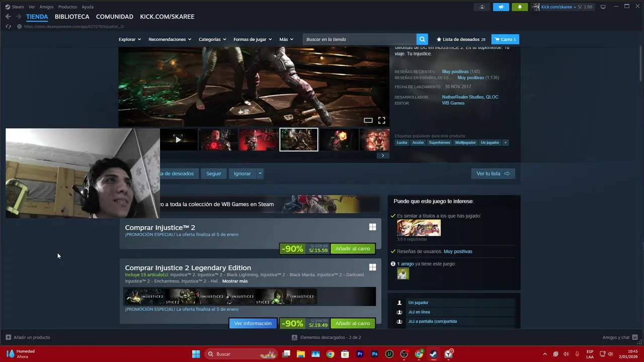Open Elementos descargados status
Image resolution: width=644 pixels, height=362 pixels.
327,337
